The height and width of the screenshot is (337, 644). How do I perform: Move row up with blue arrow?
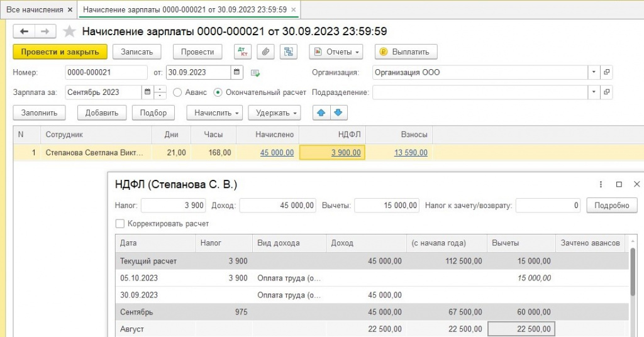click(321, 113)
